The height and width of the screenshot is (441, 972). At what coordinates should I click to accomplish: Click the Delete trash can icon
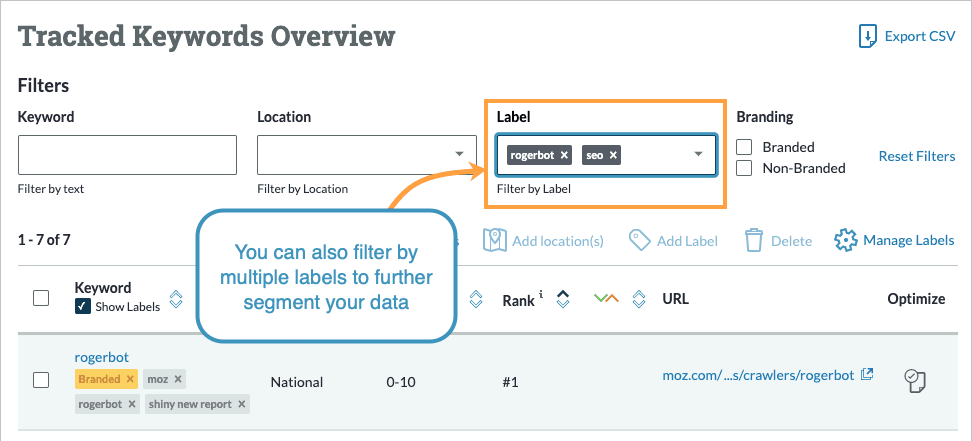[754, 240]
